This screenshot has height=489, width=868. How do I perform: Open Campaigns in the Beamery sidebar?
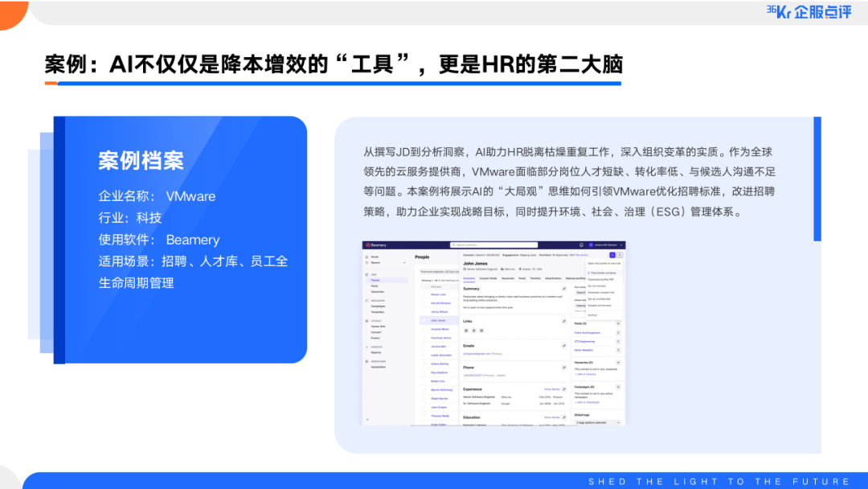click(x=378, y=306)
